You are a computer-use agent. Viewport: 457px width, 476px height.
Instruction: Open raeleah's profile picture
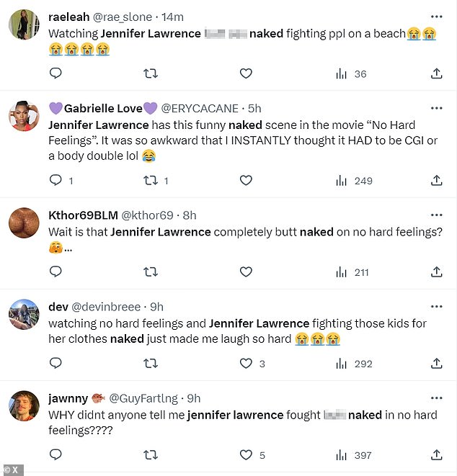click(24, 26)
